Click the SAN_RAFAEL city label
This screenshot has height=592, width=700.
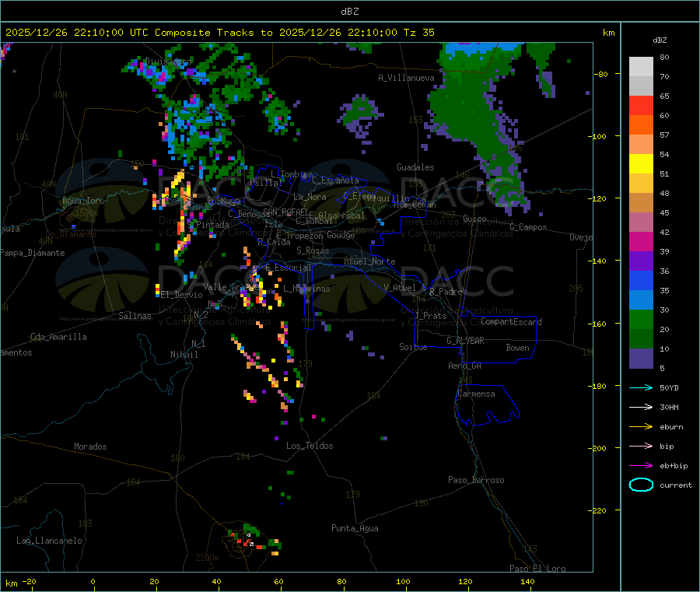coord(285,212)
